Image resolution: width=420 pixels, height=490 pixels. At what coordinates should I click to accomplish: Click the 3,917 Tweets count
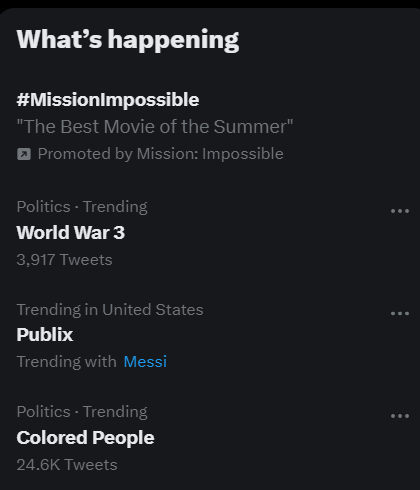click(x=64, y=260)
